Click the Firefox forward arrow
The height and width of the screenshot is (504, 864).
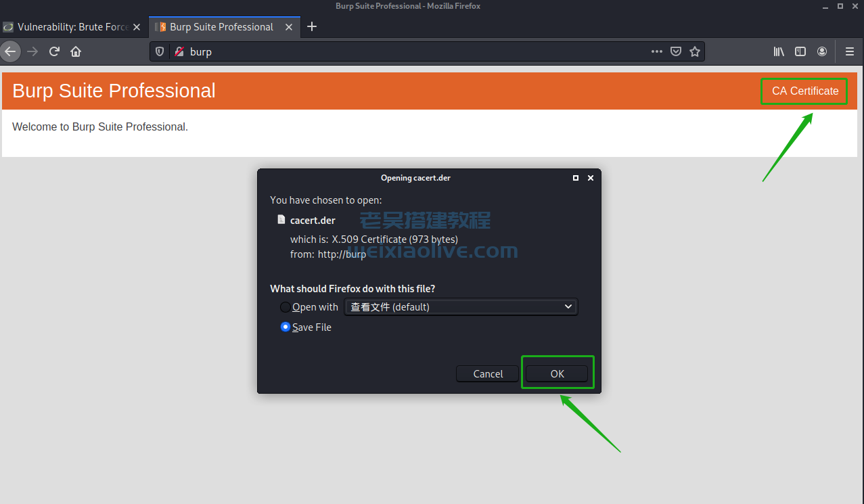(x=32, y=51)
